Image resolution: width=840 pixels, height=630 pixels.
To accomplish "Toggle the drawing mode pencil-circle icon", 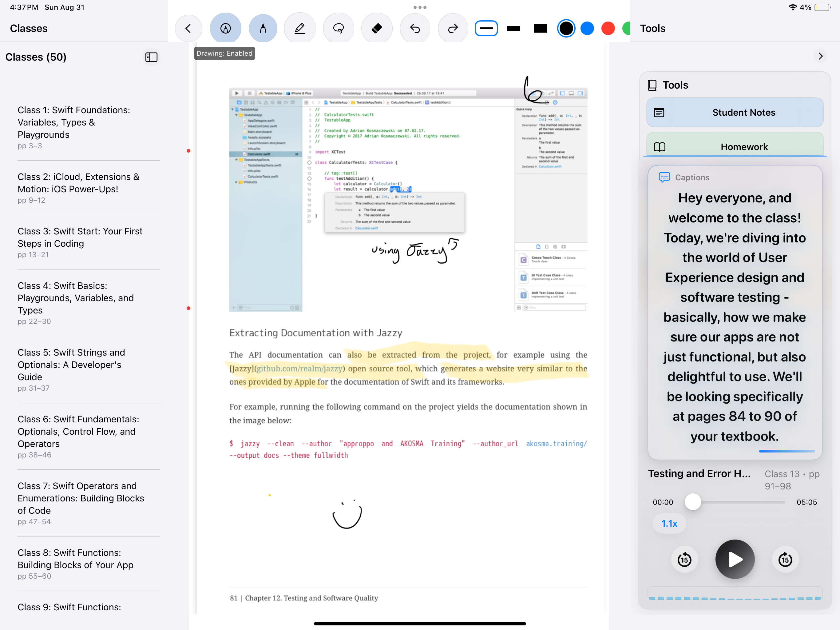I will pos(226,29).
